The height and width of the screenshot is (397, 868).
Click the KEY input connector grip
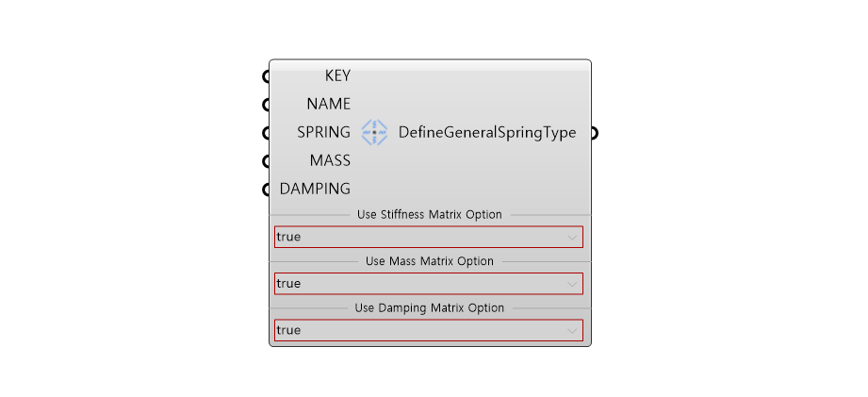(x=266, y=76)
